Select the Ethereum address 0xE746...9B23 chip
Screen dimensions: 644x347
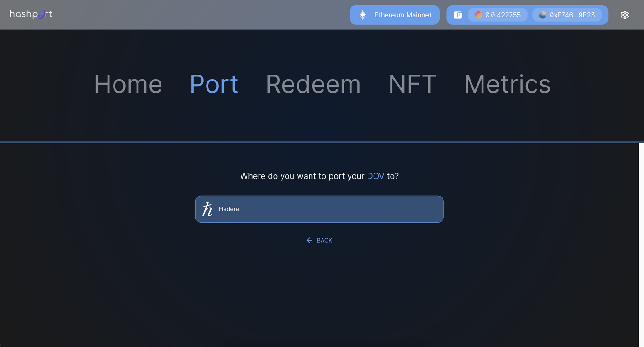click(567, 15)
